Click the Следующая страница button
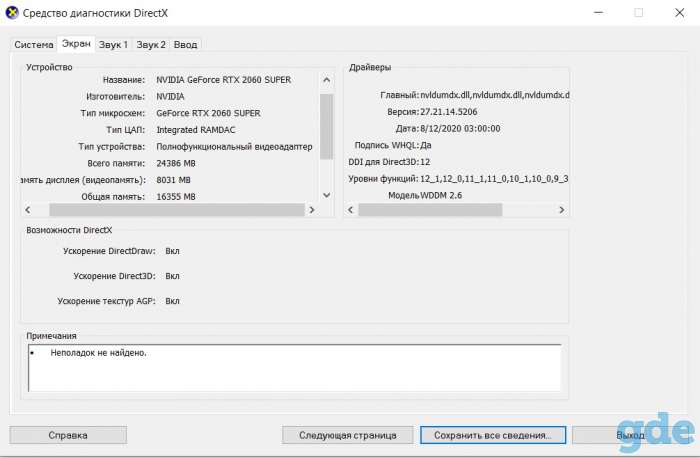This screenshot has height=458, width=700. pos(347,435)
